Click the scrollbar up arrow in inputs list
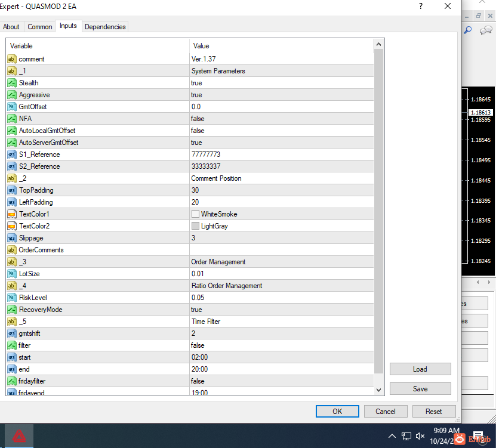Screen dimensions: 496x448 coord(378,45)
